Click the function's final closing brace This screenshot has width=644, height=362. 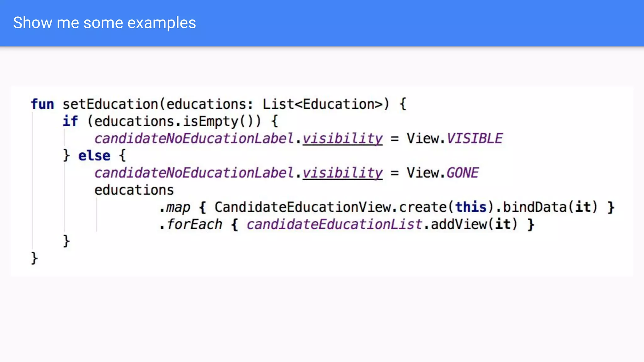[34, 259]
